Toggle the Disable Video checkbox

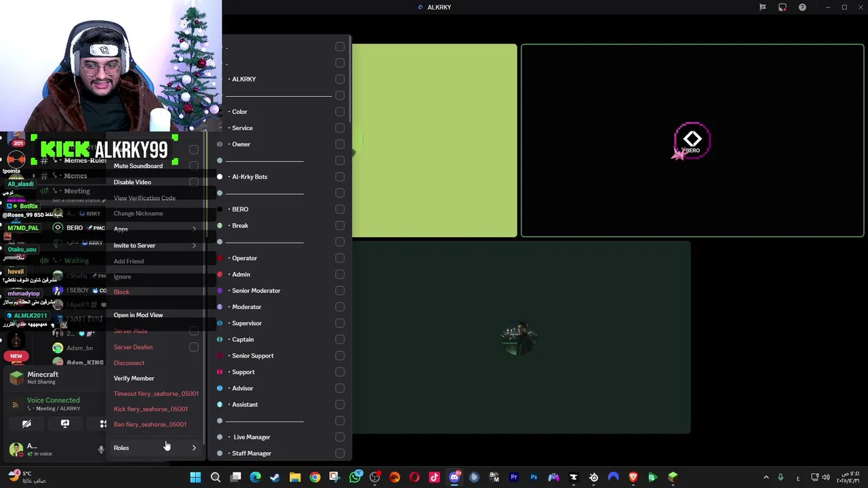[x=194, y=182]
